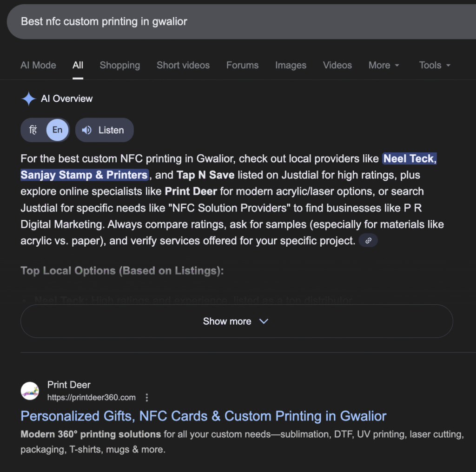Expand the AI Overview with Show more
Image resolution: width=476 pixels, height=472 pixels.
click(x=236, y=321)
